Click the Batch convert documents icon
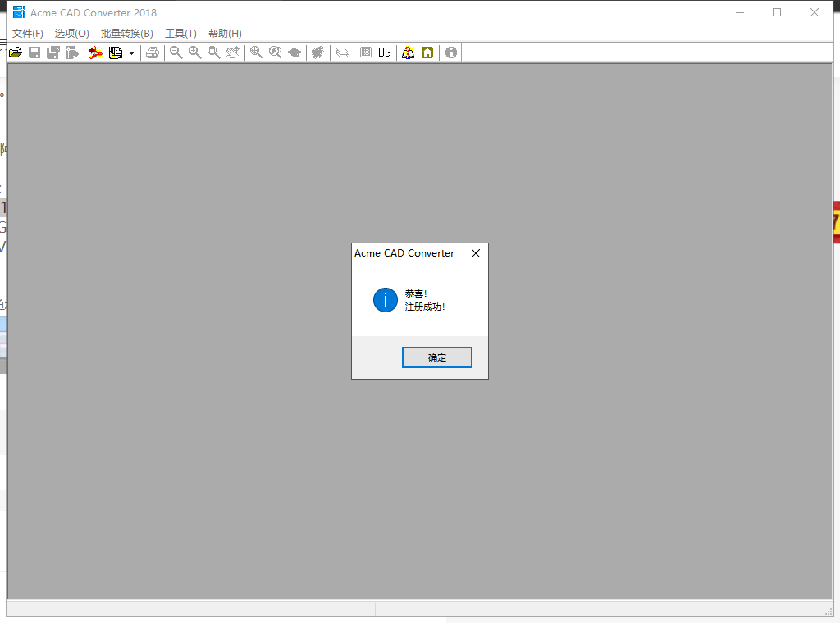The width and height of the screenshot is (840, 623). coord(115,52)
